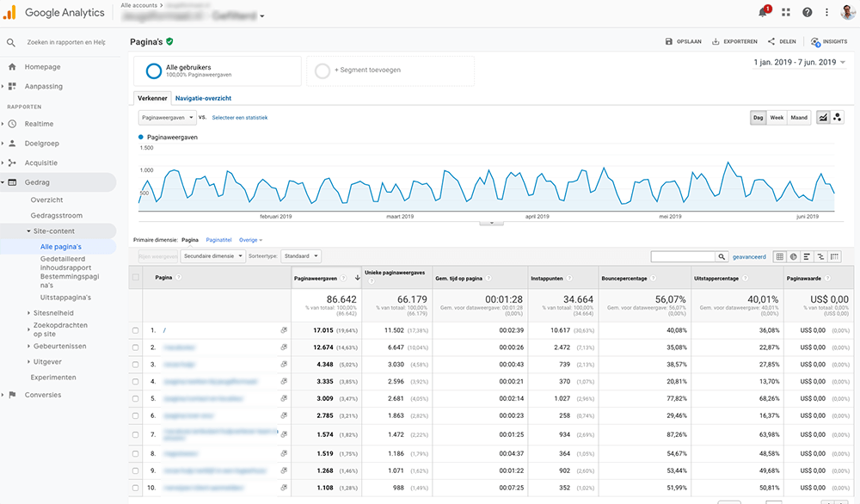Click the chart's June 2019 peak
This screenshot has width=860, height=504.
[x=821, y=174]
